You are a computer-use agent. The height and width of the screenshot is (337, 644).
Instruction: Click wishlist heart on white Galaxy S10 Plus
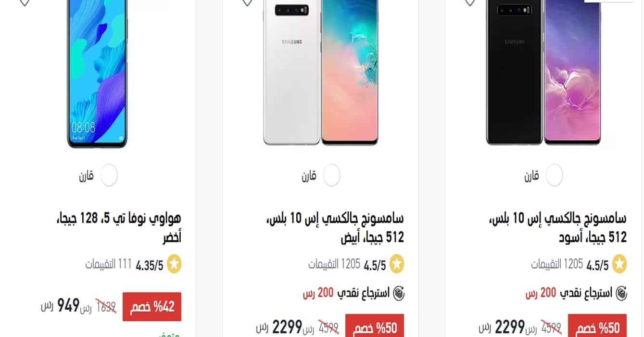pyautogui.click(x=247, y=2)
